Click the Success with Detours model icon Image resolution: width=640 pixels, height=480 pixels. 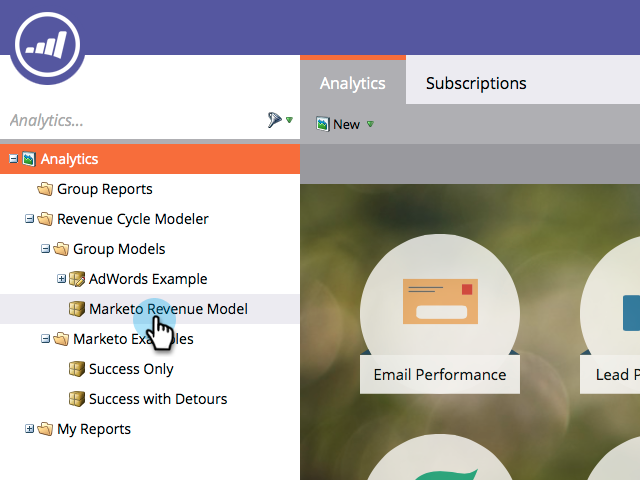coord(77,399)
